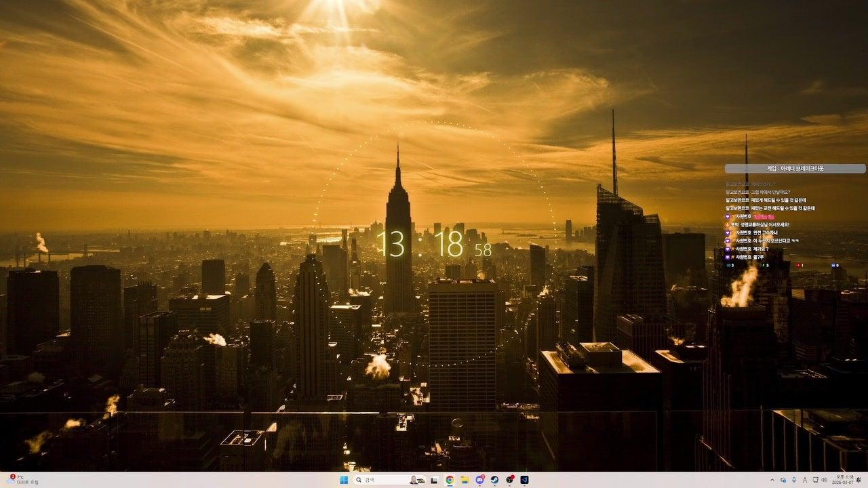Open Google Chrome from the taskbar
The height and width of the screenshot is (488, 868).
[449, 480]
